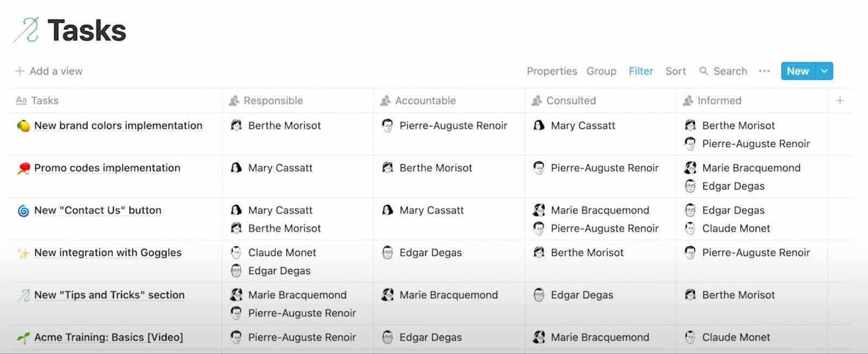Click the red icon beside Promo codes task
868x354 pixels.
point(23,169)
